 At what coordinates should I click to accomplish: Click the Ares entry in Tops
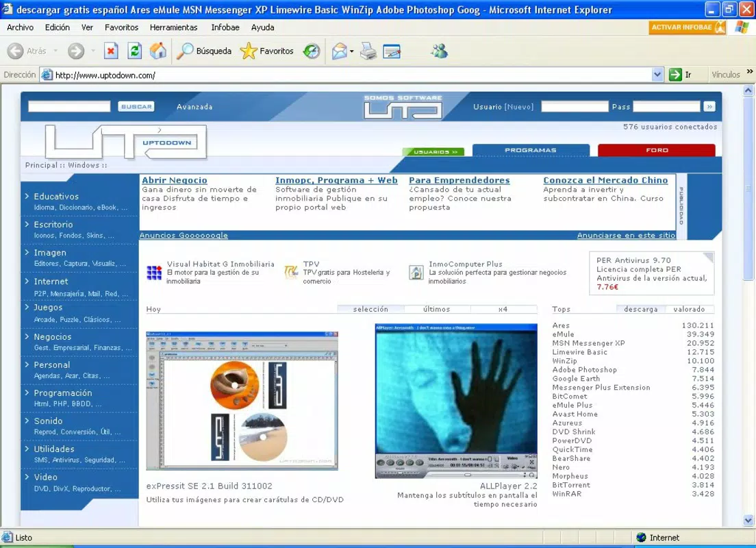[x=562, y=325]
